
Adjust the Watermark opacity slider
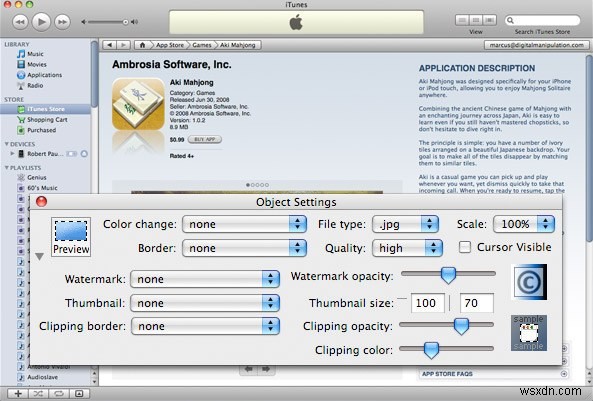(449, 275)
